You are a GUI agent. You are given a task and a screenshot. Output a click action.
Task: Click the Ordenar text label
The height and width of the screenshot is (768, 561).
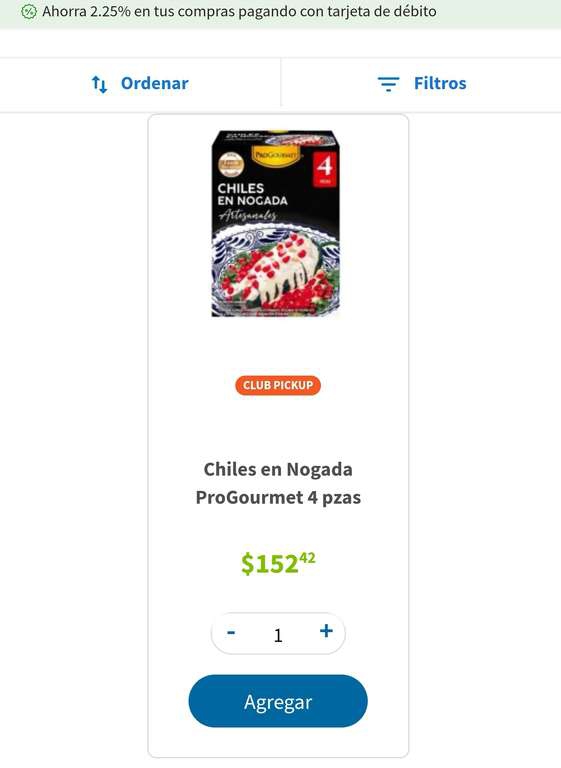point(154,84)
